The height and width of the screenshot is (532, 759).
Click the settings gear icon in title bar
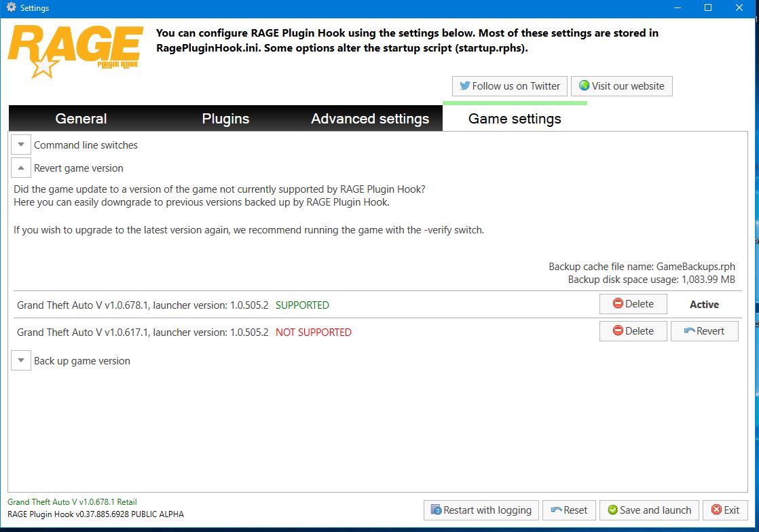point(11,7)
